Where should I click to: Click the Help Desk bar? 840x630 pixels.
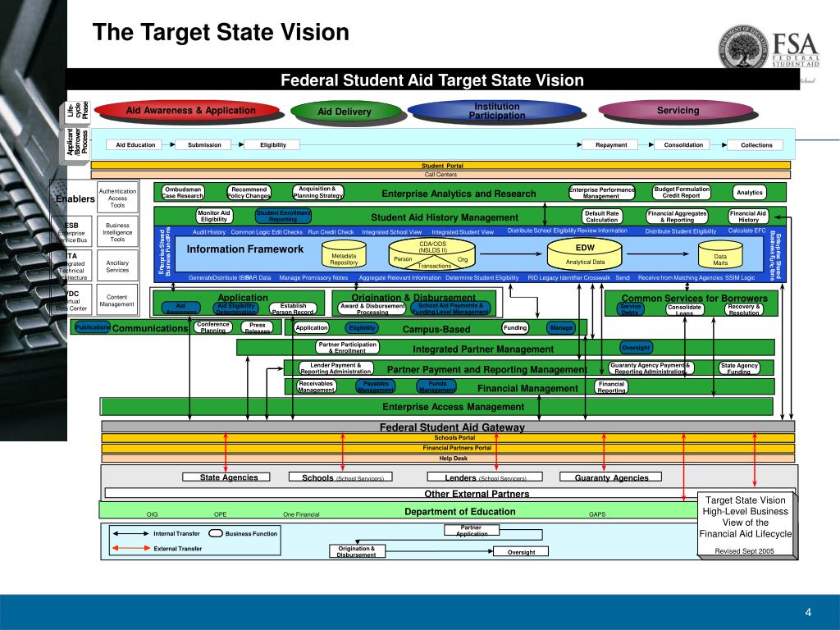pos(448,458)
